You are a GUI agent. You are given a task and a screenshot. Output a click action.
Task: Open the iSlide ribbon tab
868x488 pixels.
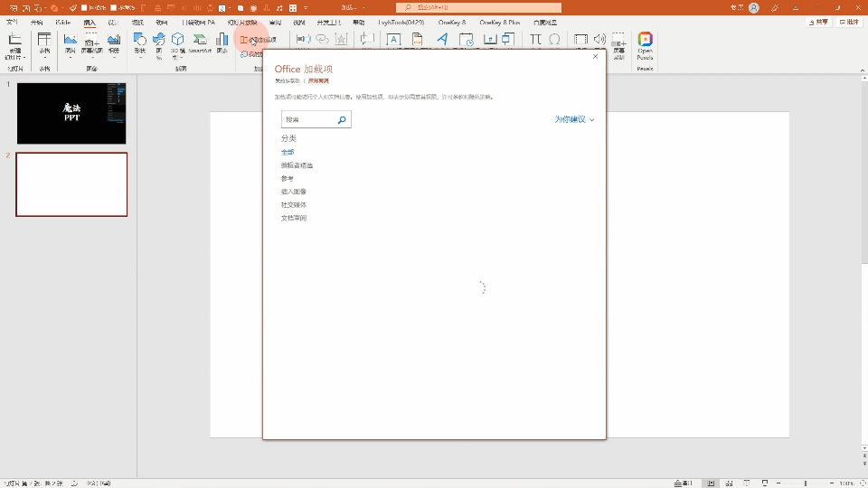(x=62, y=23)
